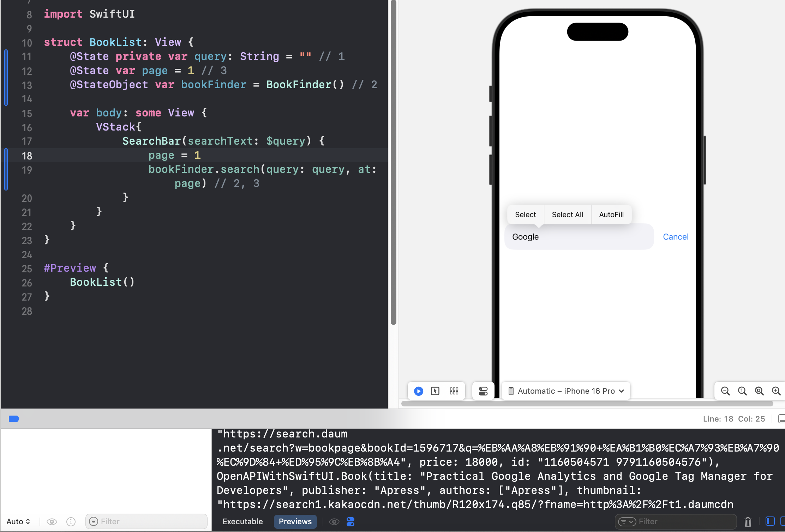Click the zoom in magnifier in canvas
This screenshot has height=532, width=785.
click(x=776, y=391)
